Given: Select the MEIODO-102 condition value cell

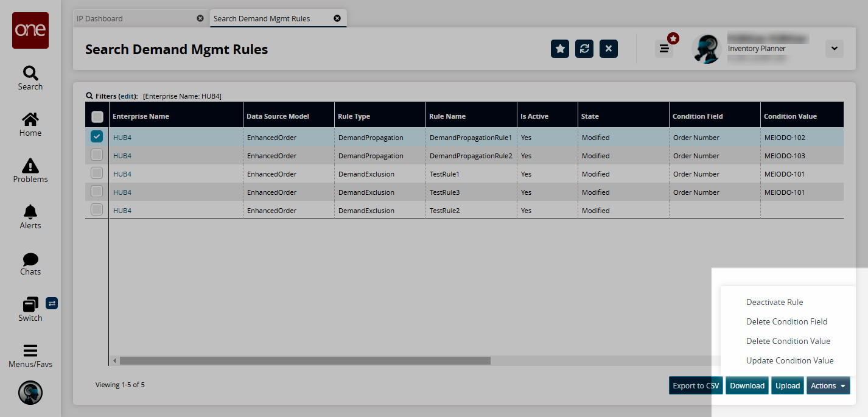Looking at the screenshot, I should coord(802,138).
